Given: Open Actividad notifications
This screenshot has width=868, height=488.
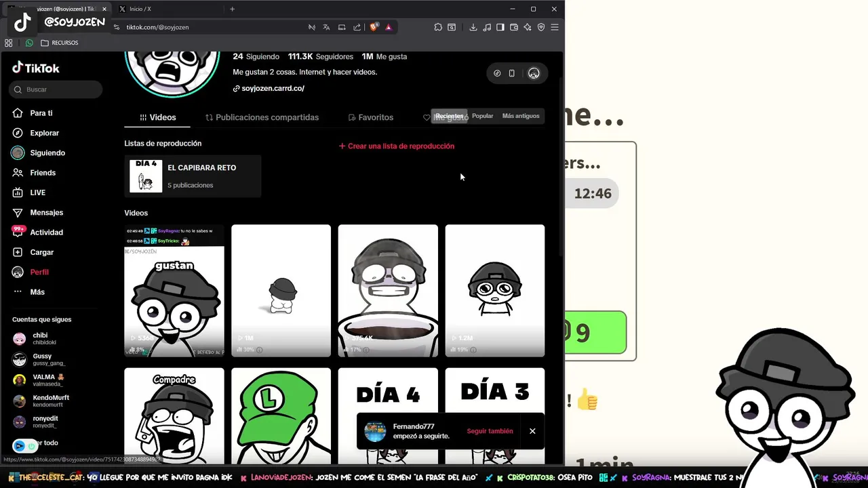Looking at the screenshot, I should tap(46, 232).
